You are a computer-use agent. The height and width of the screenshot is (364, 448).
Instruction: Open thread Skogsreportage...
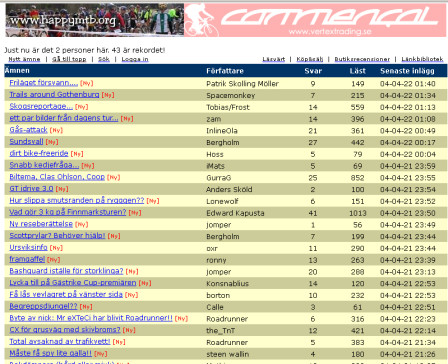(41, 106)
